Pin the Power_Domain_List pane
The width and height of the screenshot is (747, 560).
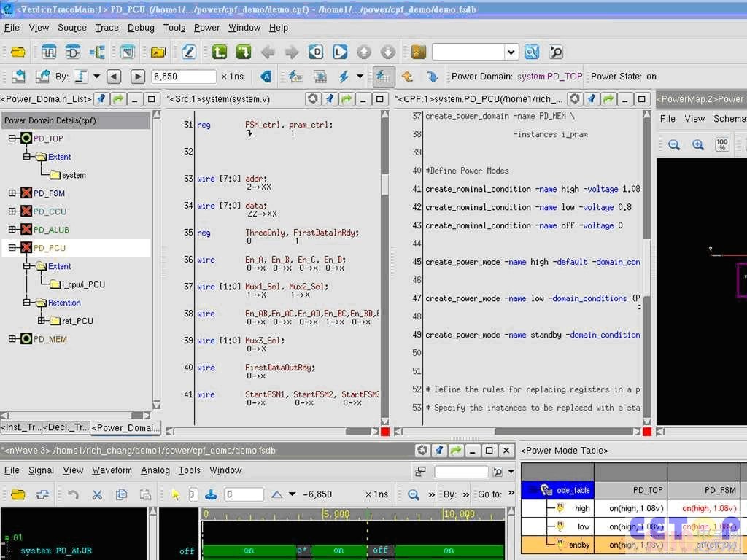[x=101, y=99]
